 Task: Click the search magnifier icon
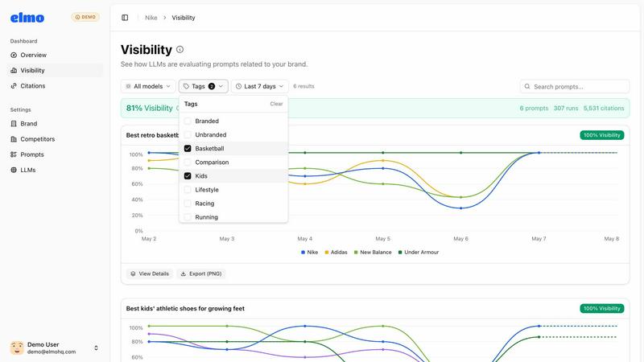point(527,87)
